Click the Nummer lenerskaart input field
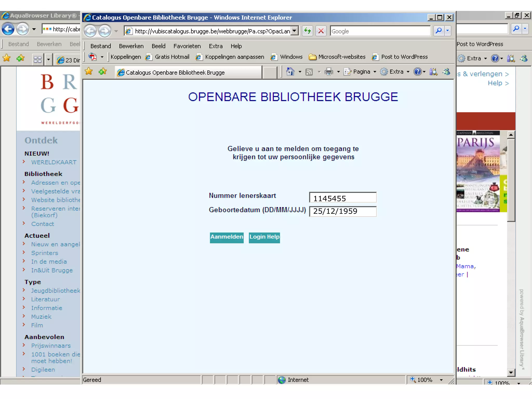 (x=343, y=198)
